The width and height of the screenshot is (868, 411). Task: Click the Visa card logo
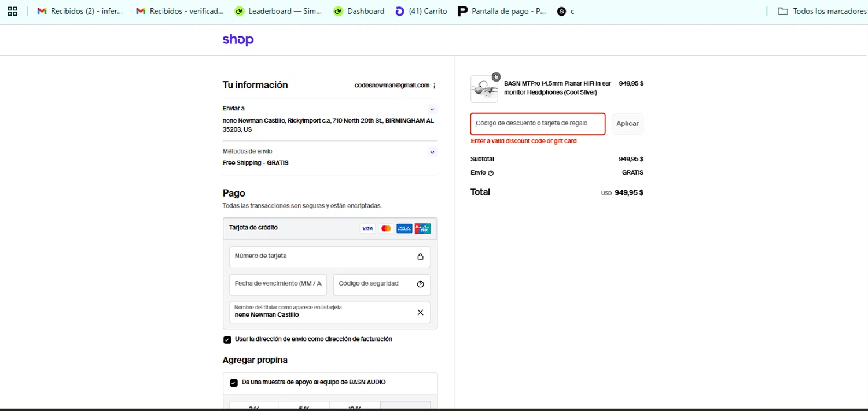(x=367, y=228)
